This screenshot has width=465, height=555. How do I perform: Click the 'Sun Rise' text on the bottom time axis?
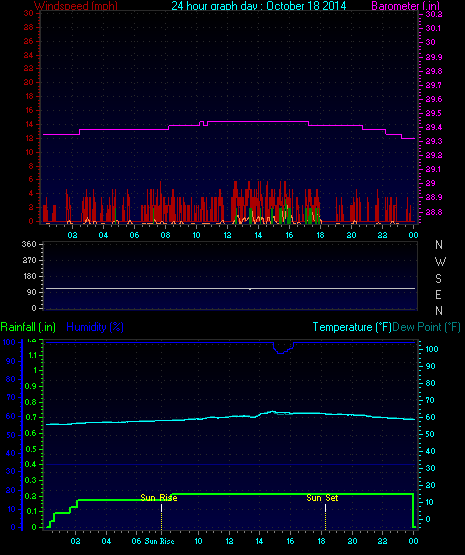[159, 541]
